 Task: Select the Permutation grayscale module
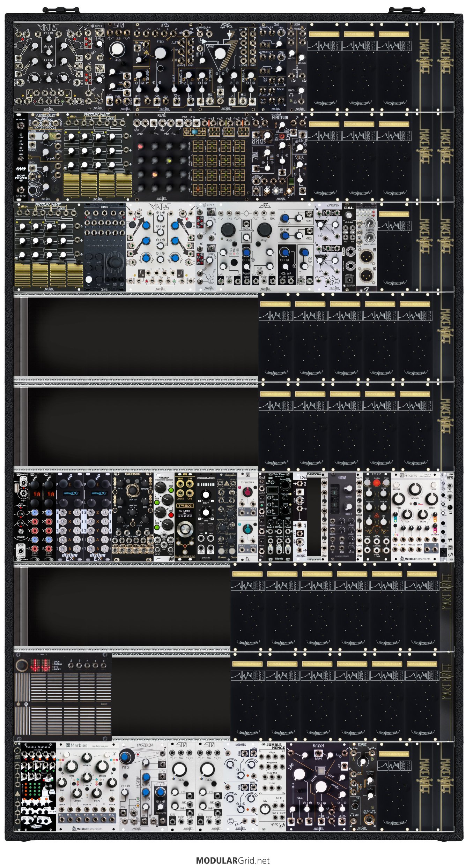click(x=206, y=517)
